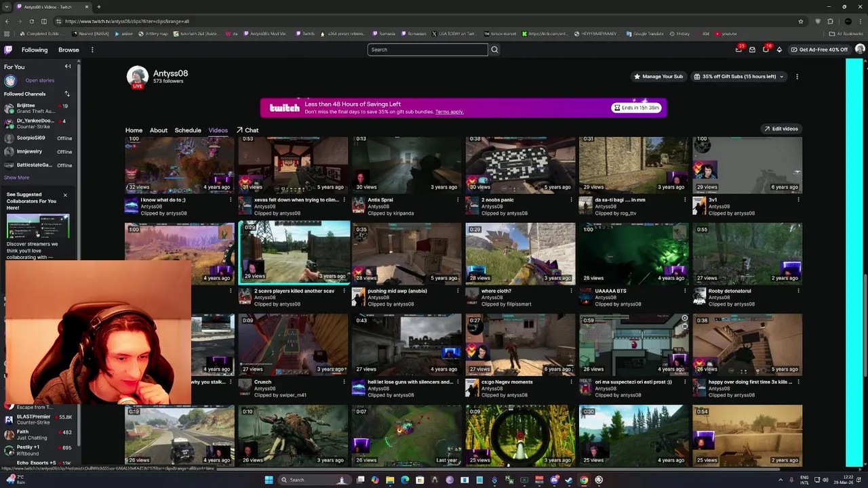Image resolution: width=868 pixels, height=488 pixels.
Task: Open options for '3v1' clip
Action: (798, 200)
